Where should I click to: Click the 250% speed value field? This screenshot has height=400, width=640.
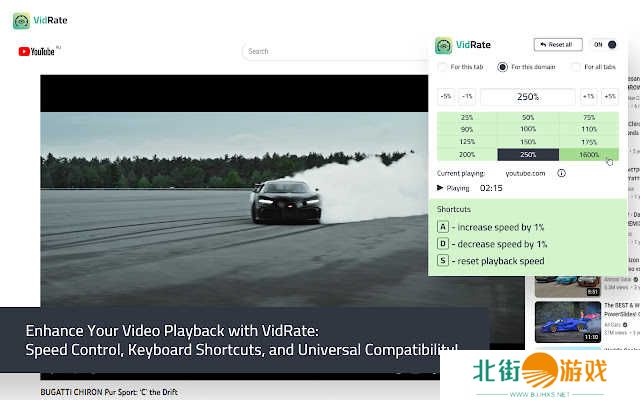click(528, 97)
